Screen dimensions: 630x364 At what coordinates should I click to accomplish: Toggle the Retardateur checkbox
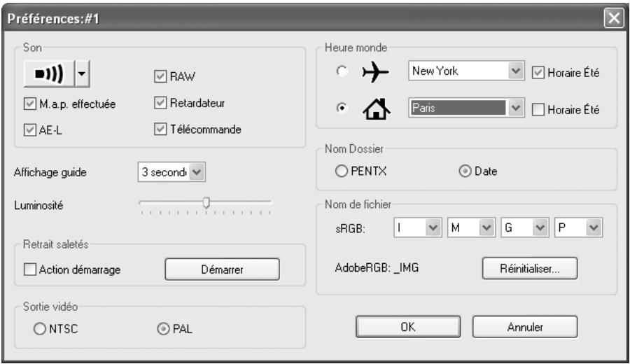point(160,103)
